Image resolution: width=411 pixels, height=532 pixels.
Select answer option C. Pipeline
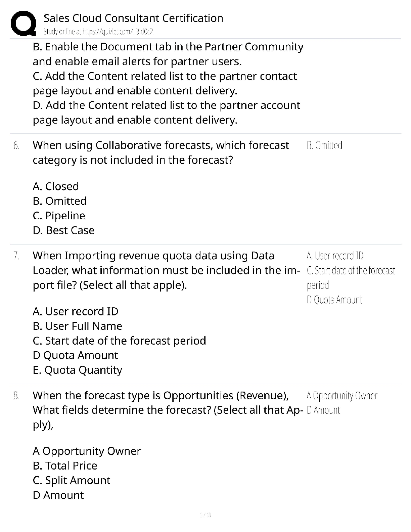tap(59, 216)
